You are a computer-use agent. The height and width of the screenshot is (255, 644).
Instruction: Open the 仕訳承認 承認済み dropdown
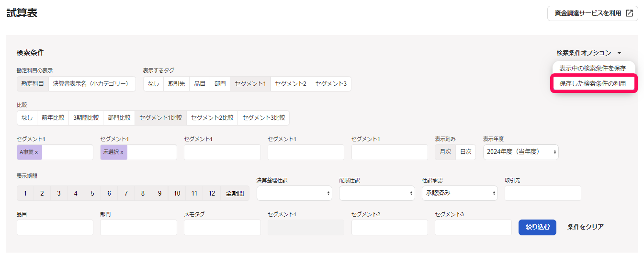tap(460, 193)
